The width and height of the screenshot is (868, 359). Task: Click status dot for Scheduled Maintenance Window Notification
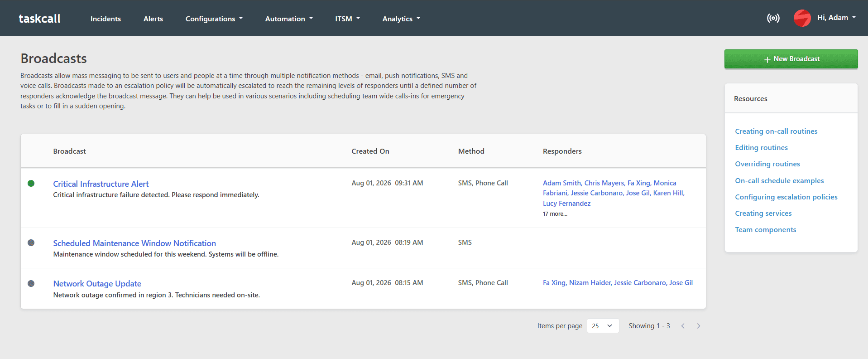[31, 243]
